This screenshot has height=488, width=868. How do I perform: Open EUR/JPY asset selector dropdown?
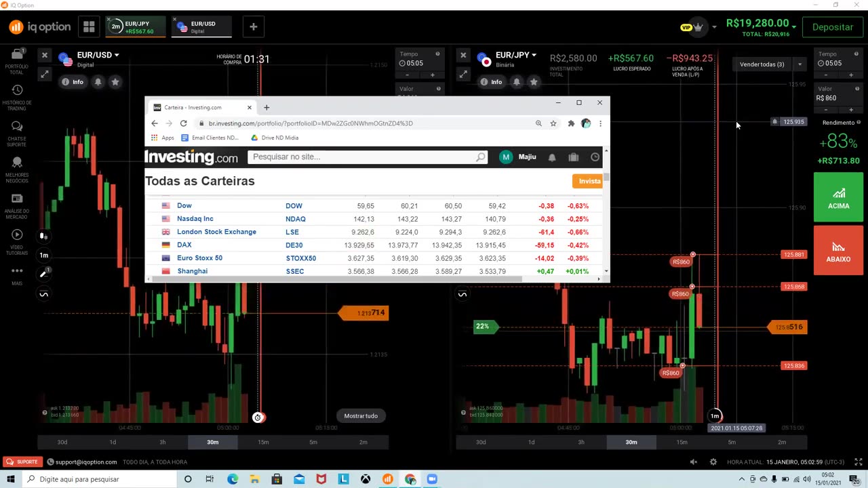pyautogui.click(x=516, y=55)
